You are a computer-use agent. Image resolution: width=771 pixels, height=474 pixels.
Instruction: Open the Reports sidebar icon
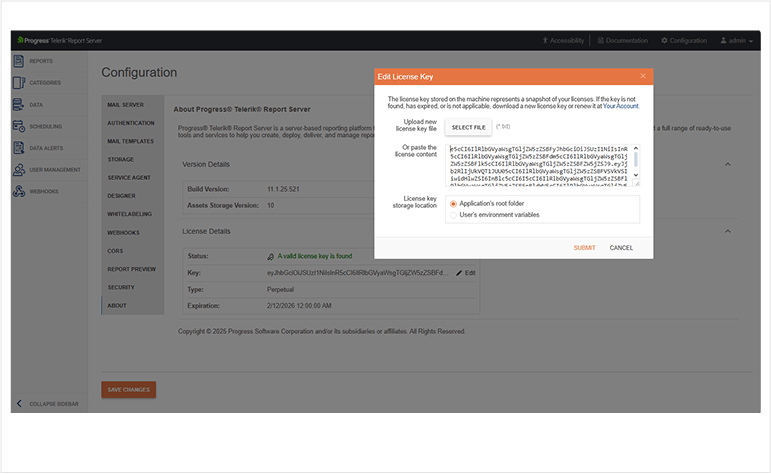point(19,61)
